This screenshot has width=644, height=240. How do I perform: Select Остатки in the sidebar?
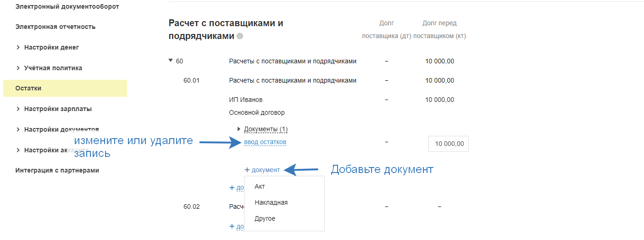pos(28,88)
